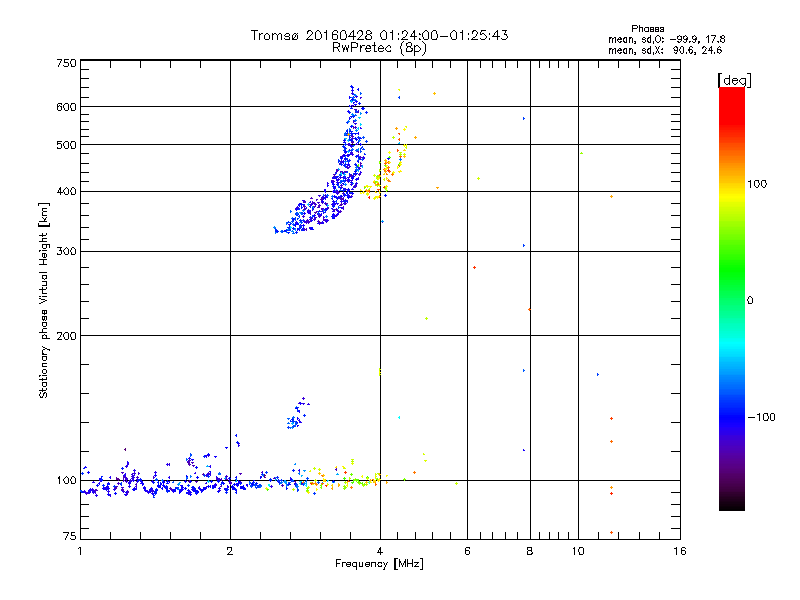This screenshot has height=600, width=800.
Task: Click the '0' colorbar tick label
Action: (750, 300)
